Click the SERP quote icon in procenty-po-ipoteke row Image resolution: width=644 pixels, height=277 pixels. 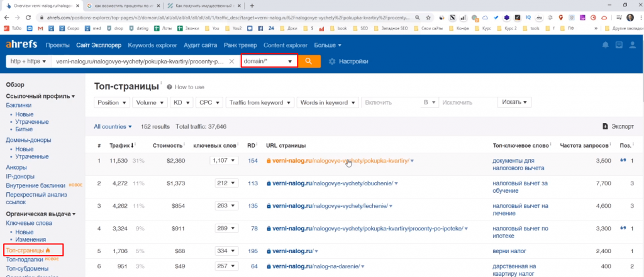click(x=623, y=228)
